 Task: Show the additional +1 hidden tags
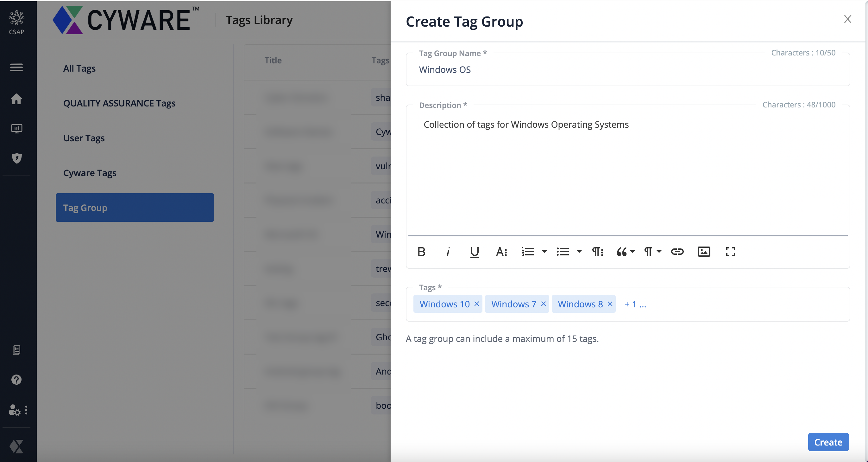pyautogui.click(x=635, y=304)
